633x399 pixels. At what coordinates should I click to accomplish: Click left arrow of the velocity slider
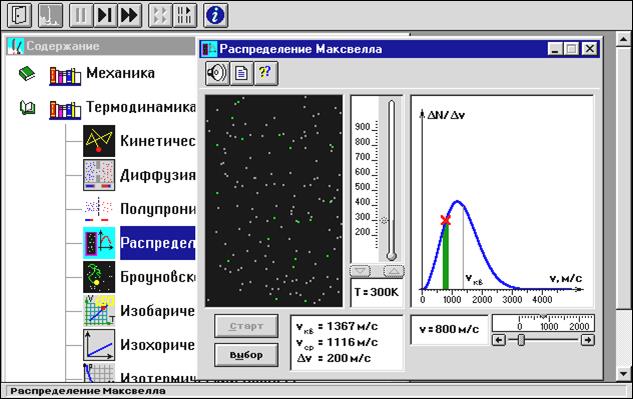click(x=499, y=340)
